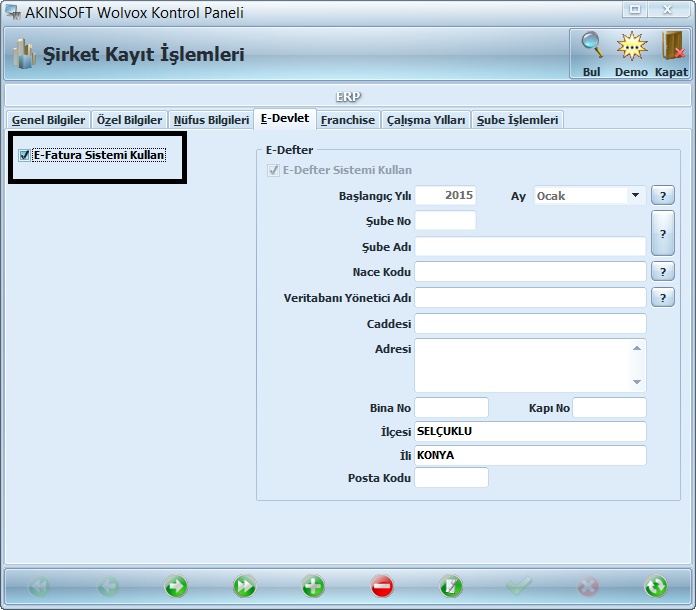Toggle E-Fatura Sistemi Kullan checkbox
The width and height of the screenshot is (696, 610).
(24, 155)
